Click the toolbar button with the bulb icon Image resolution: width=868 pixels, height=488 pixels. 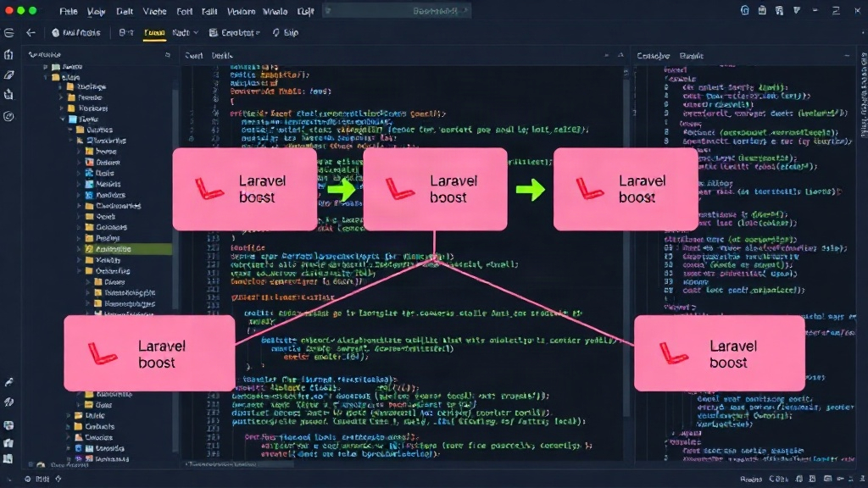[x=285, y=33]
